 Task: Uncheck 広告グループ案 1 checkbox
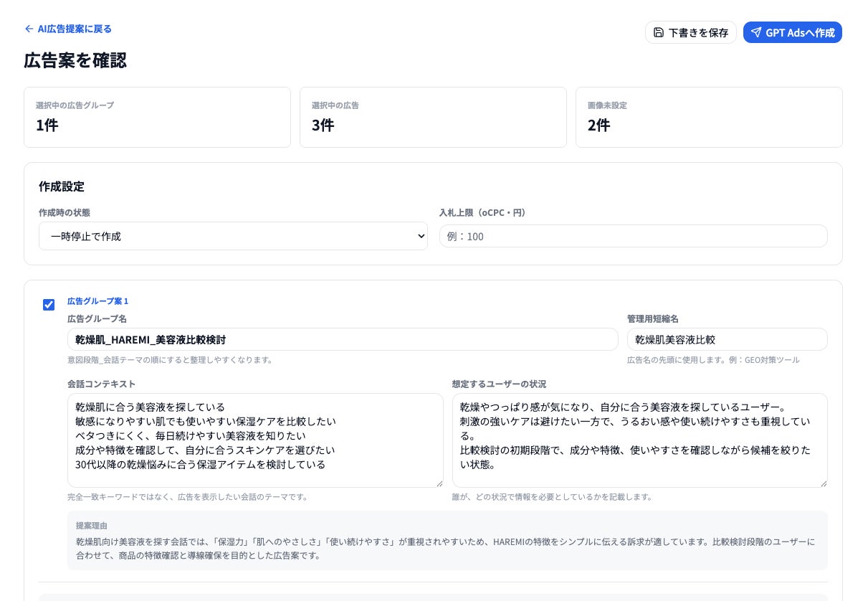coord(49,305)
